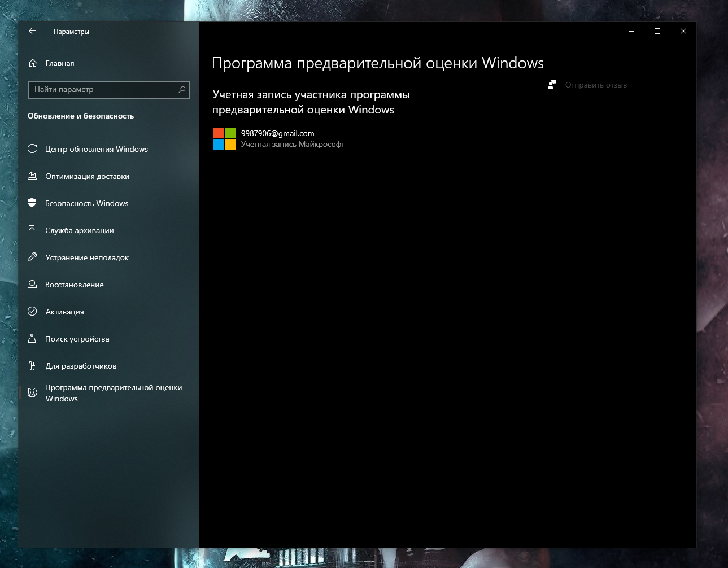Select Программа предварительной оценки Windows item
Screen dimensions: 728x568
pos(108,393)
